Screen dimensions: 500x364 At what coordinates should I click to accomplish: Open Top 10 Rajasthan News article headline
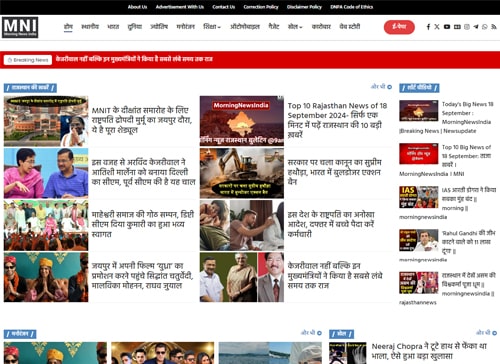(x=337, y=120)
